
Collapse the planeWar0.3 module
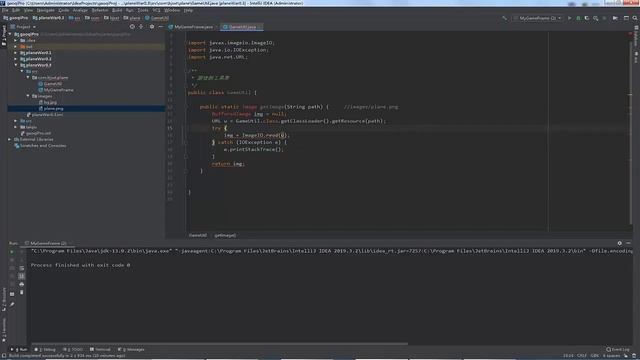(x=16, y=65)
